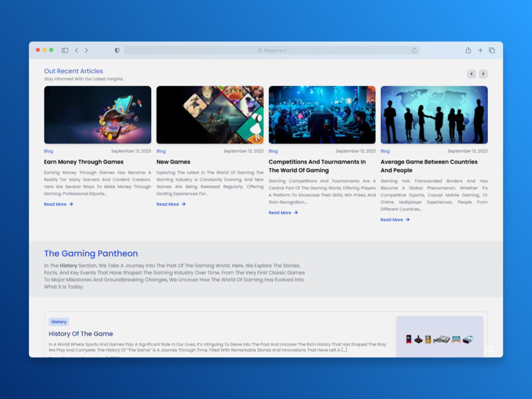Open the History Of The Game article title
The width and height of the screenshot is (532, 399).
pyautogui.click(x=81, y=334)
